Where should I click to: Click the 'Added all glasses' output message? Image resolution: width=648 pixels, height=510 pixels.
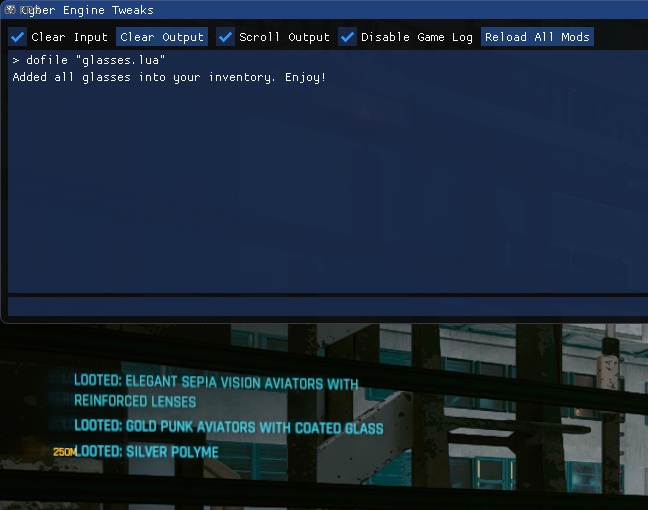[169, 77]
